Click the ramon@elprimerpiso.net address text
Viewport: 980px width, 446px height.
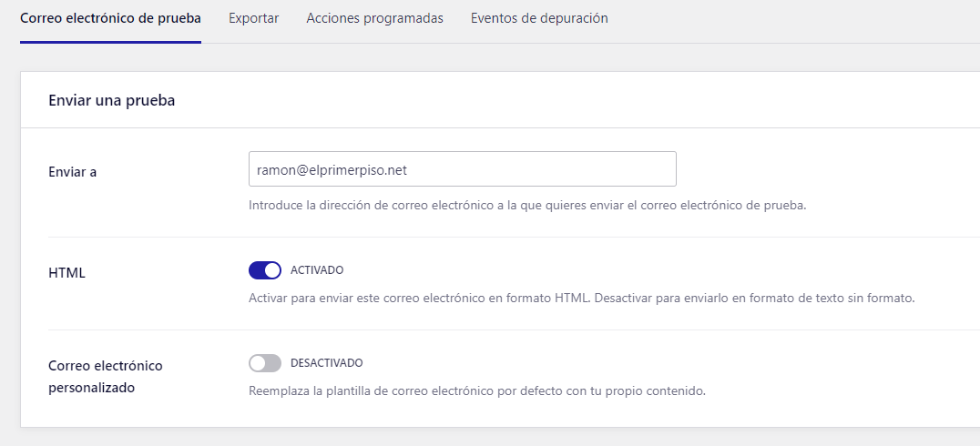332,169
